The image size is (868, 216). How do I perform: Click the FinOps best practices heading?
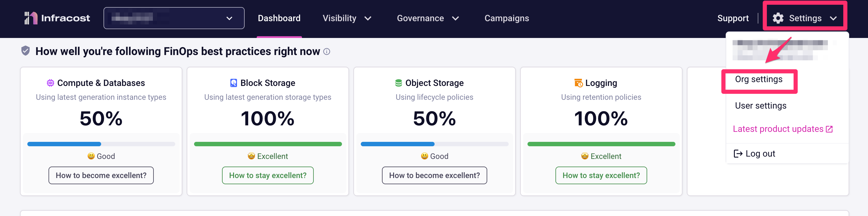coord(178,51)
